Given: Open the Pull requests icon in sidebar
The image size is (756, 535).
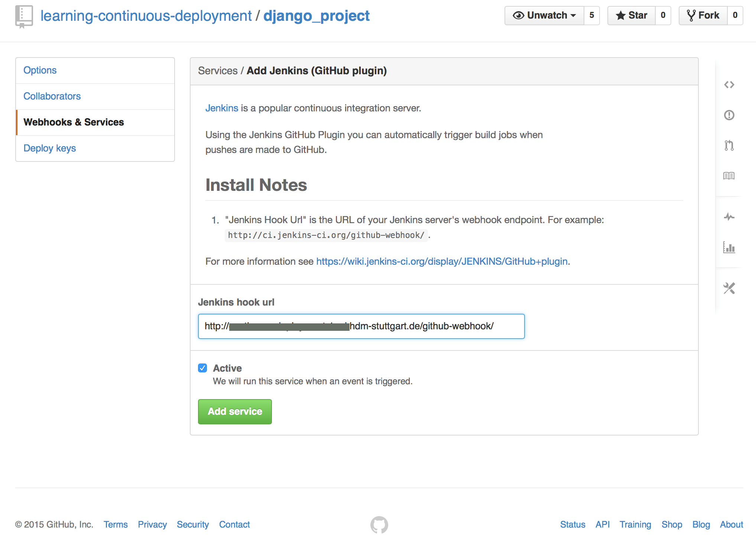Looking at the screenshot, I should click(729, 145).
